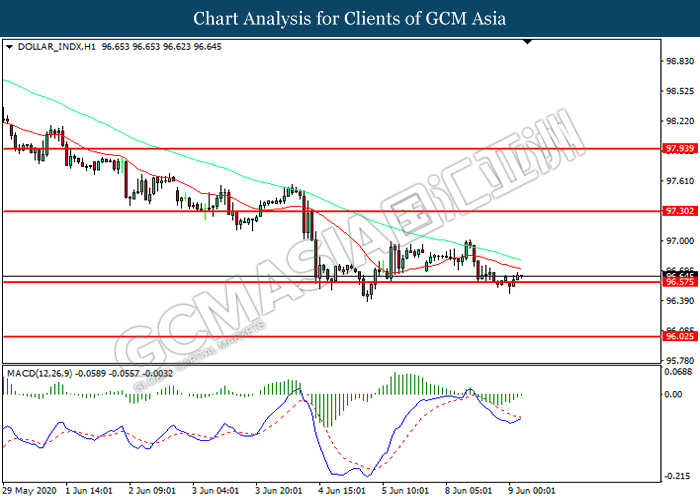Select the 96.575 red price tag
700x500 pixels.
[679, 283]
